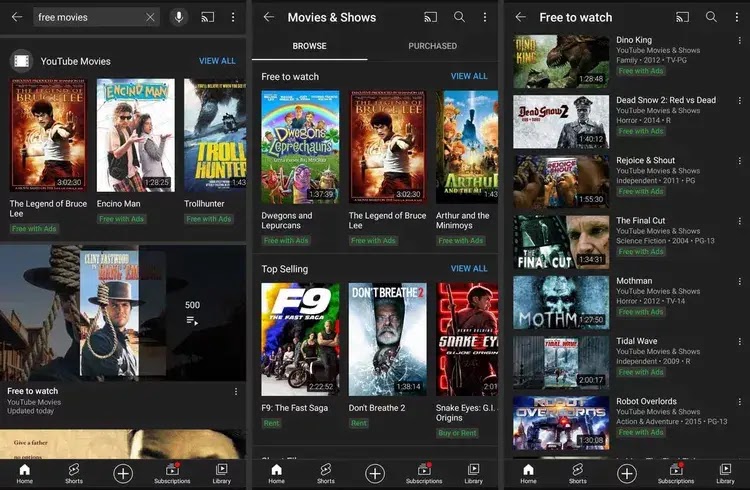Tap Home in Free to watch screen nav bar
Image resolution: width=750 pixels, height=490 pixels.
(528, 473)
